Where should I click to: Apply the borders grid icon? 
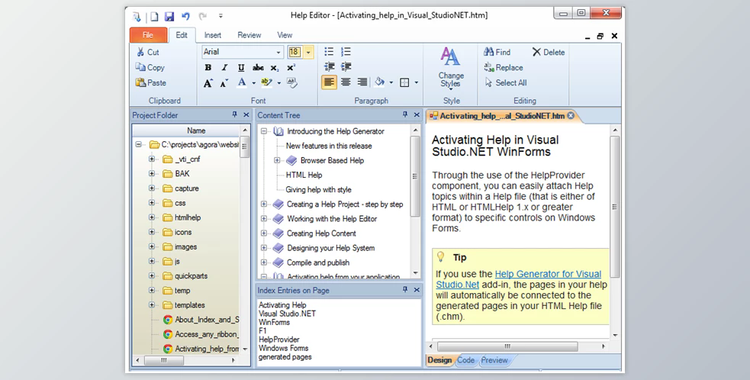click(x=404, y=82)
